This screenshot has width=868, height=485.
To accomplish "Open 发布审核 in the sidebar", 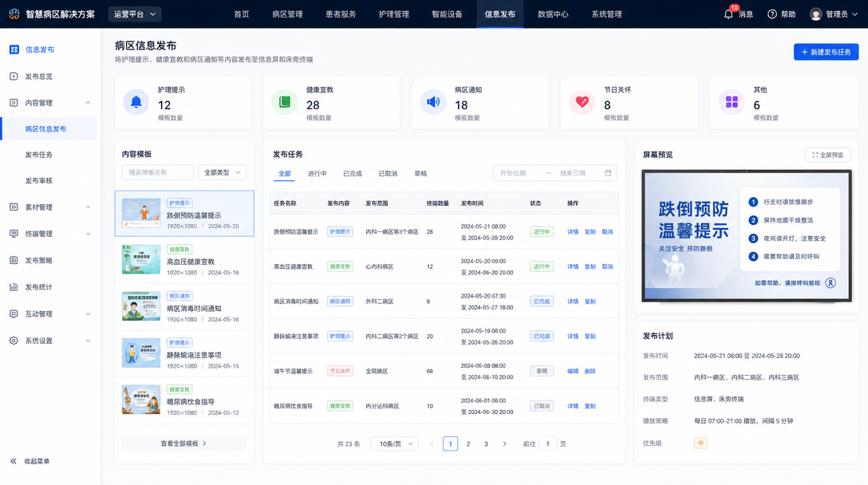I will click(39, 181).
